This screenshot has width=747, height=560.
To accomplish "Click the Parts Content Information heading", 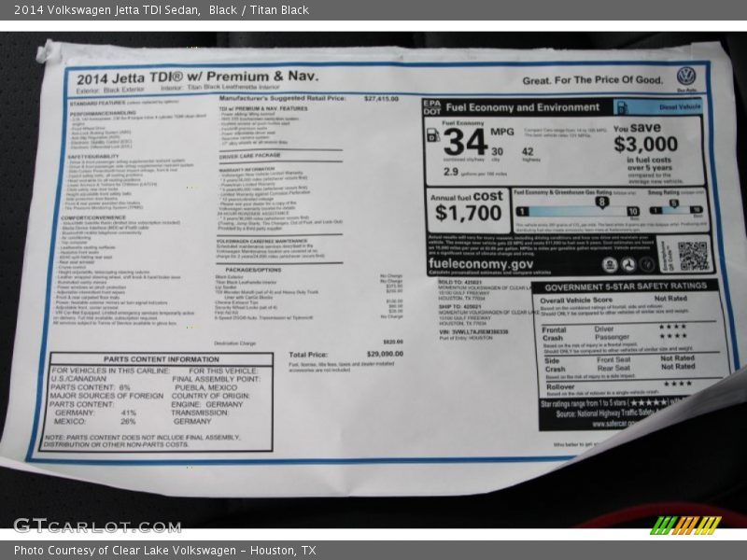I will [161, 358].
